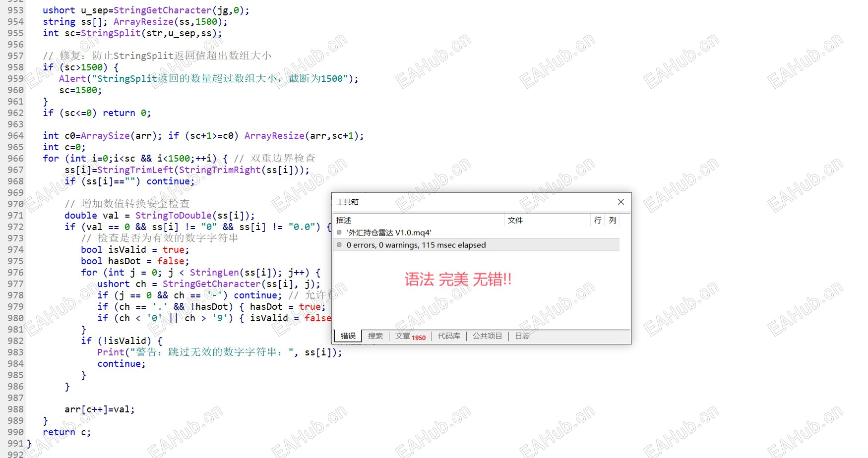Open the 公共项目 tab

pyautogui.click(x=487, y=336)
